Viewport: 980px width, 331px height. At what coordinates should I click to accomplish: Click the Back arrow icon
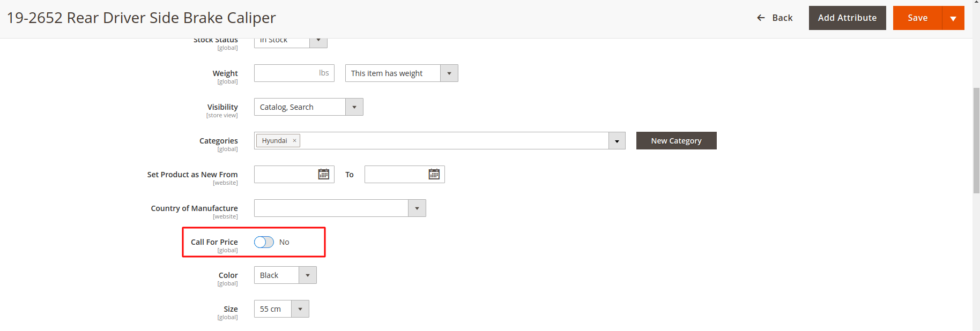(x=761, y=18)
